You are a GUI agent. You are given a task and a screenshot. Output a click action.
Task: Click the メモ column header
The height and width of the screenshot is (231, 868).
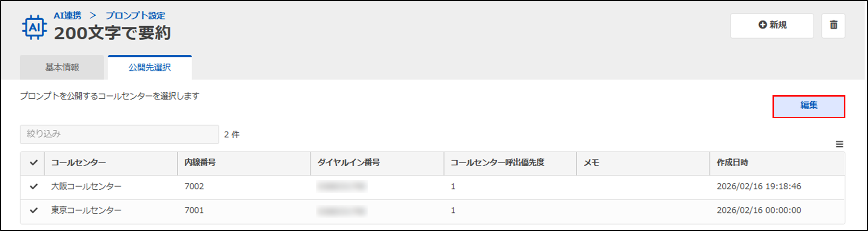[591, 163]
